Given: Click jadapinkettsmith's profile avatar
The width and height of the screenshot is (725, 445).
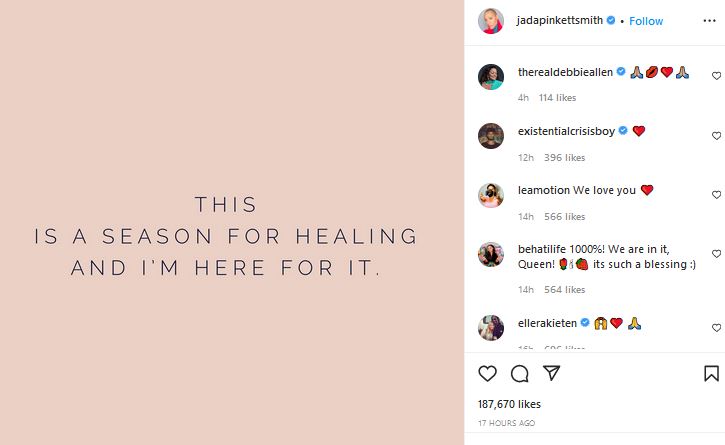Looking at the screenshot, I should pos(491,21).
